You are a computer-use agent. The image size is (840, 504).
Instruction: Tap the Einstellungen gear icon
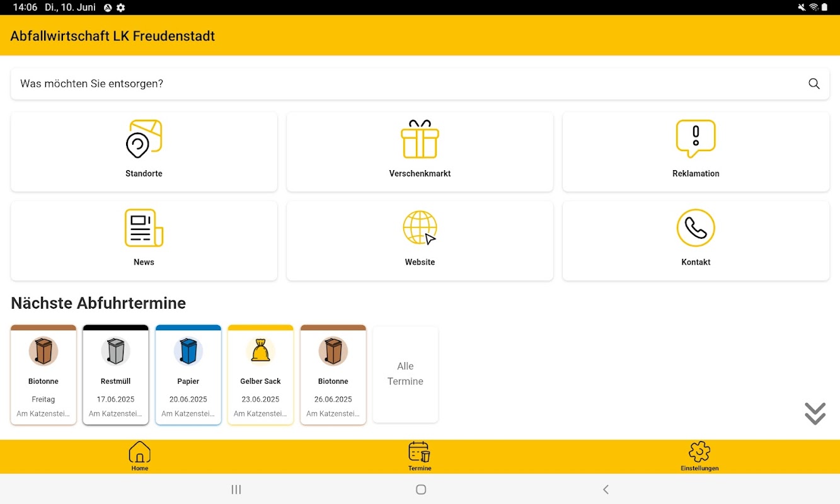click(699, 452)
